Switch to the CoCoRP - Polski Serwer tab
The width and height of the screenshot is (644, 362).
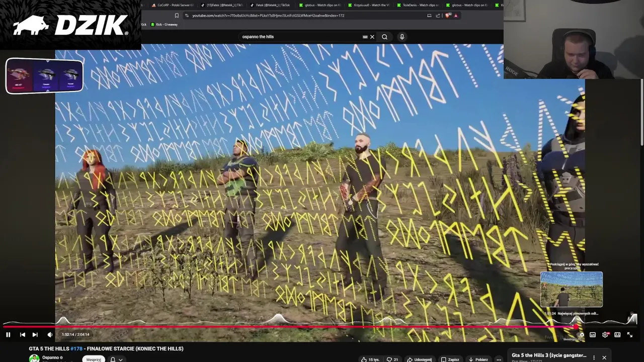[172, 5]
